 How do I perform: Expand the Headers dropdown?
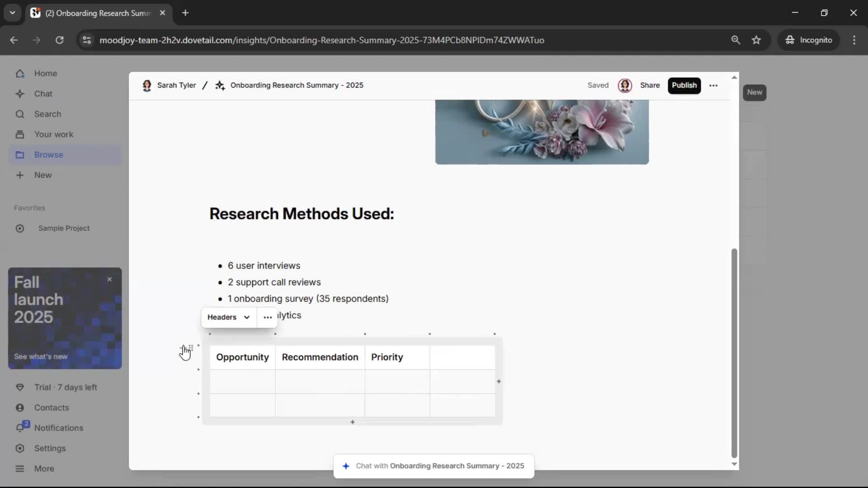[x=229, y=317]
